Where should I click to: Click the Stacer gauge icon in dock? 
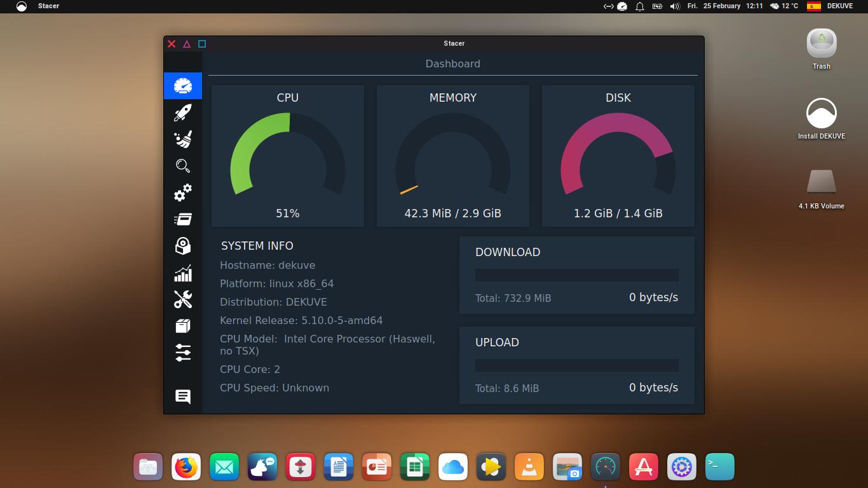pyautogui.click(x=606, y=468)
